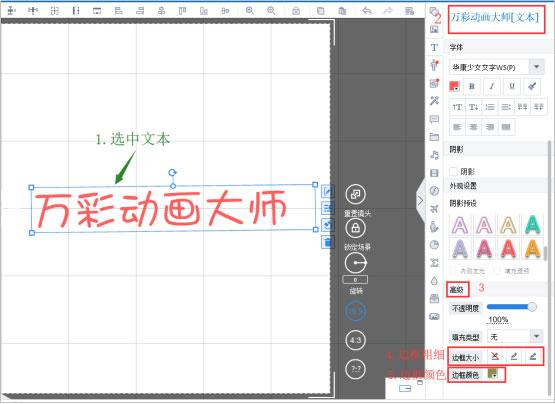Click the 重置镜头 reset camera button
555x404 pixels.
point(355,194)
